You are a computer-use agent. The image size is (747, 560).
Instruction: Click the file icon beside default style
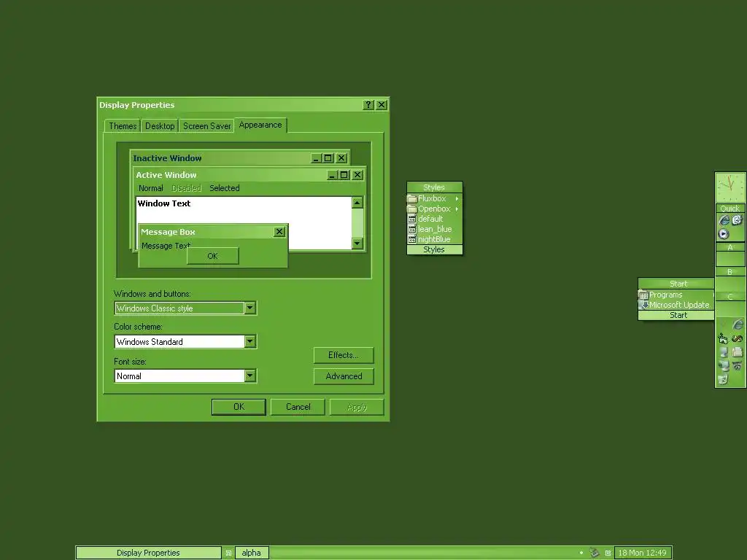(x=412, y=219)
